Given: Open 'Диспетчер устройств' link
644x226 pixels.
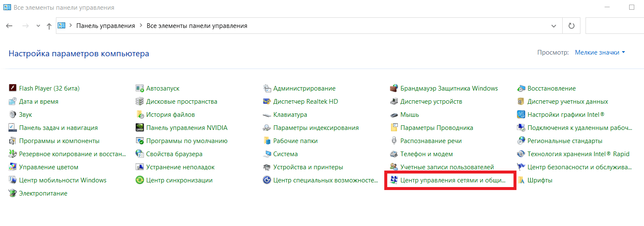Looking at the screenshot, I should pyautogui.click(x=431, y=102).
